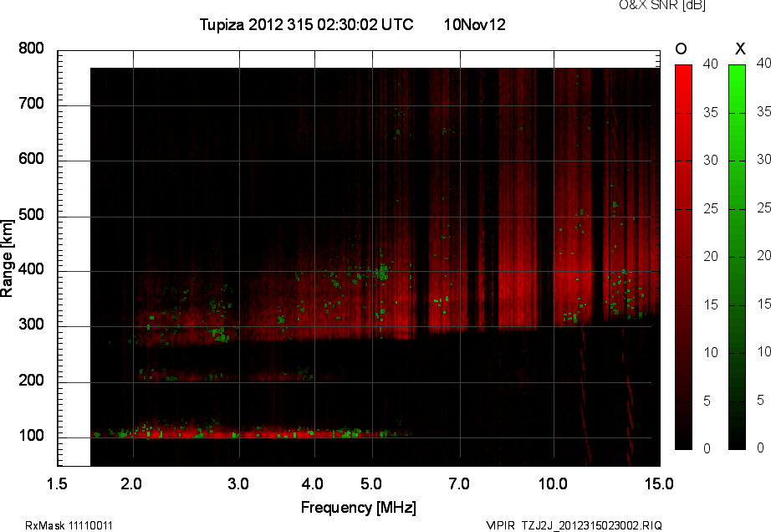Click the 'VIPIR TZJ2J_2012315023002.RIQ' filename text
771x532 pixels.
point(574,525)
